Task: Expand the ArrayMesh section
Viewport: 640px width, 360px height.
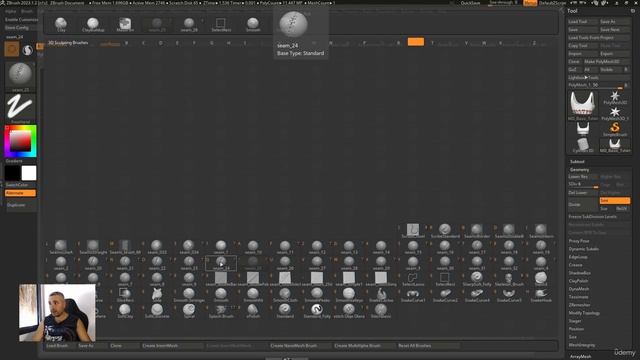Action: [581, 356]
